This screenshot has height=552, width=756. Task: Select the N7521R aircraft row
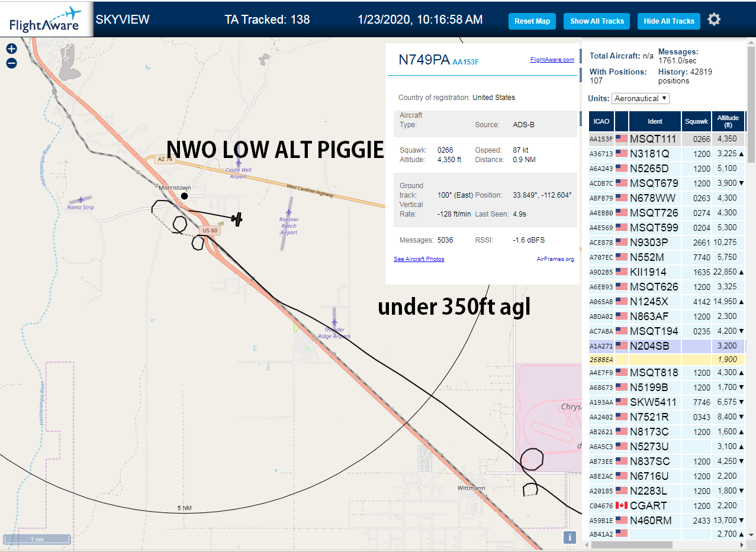click(x=667, y=417)
